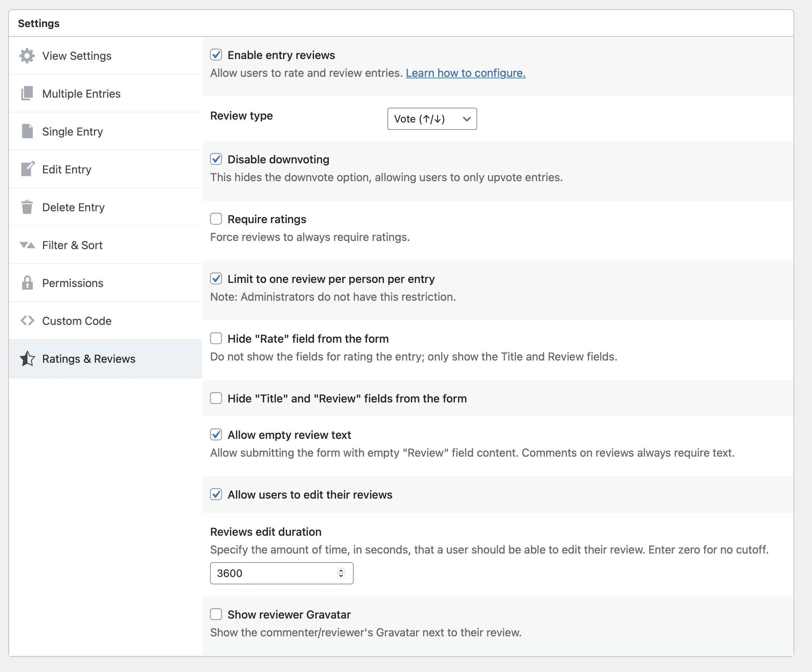The height and width of the screenshot is (672, 812).
Task: Click the trash can Delete Entry icon
Action: 27,207
